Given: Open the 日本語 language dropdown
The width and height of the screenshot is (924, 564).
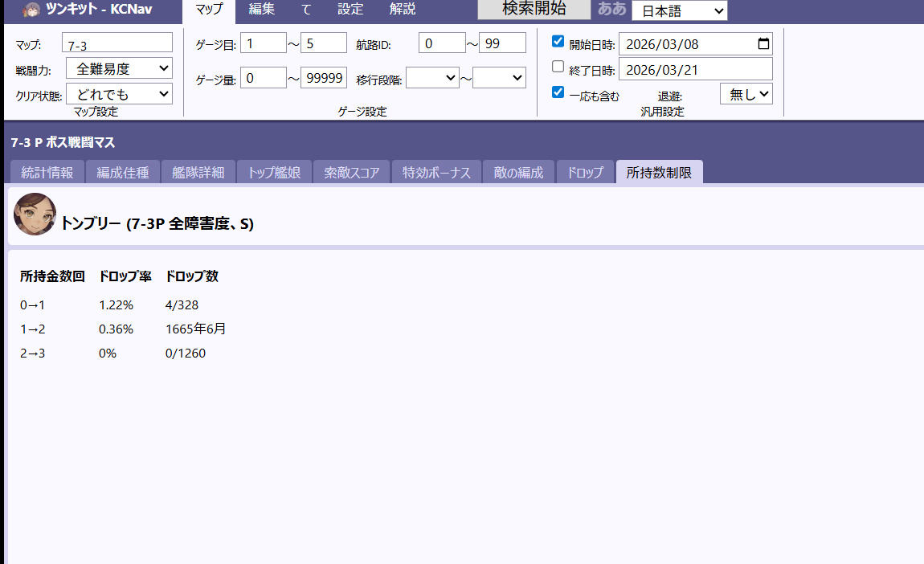Looking at the screenshot, I should pos(679,10).
